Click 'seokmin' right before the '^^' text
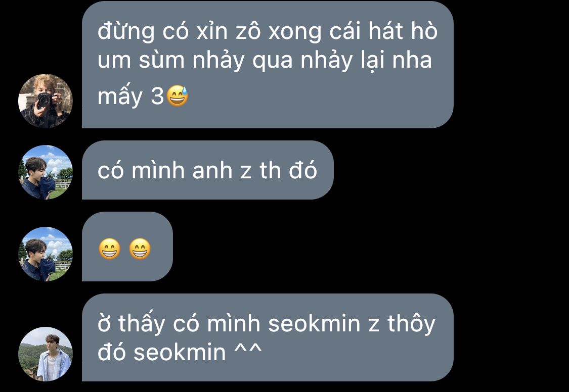Image resolution: width=569 pixels, height=392 pixels. [x=180, y=352]
